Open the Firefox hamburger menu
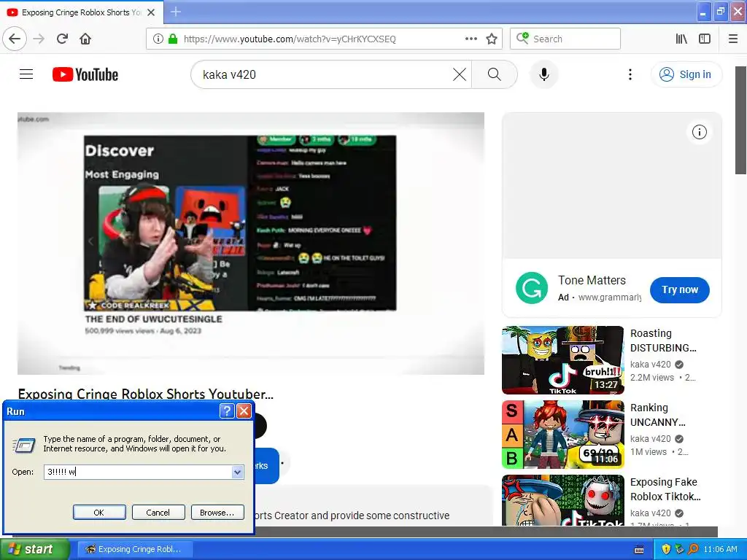This screenshot has width=747, height=560. point(733,39)
